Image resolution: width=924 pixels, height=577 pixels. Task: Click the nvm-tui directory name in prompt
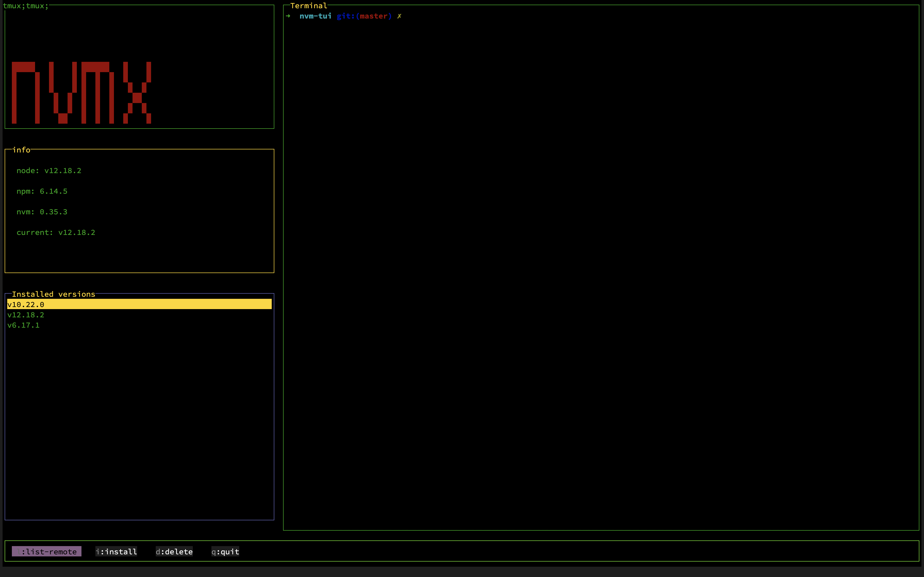coord(315,16)
